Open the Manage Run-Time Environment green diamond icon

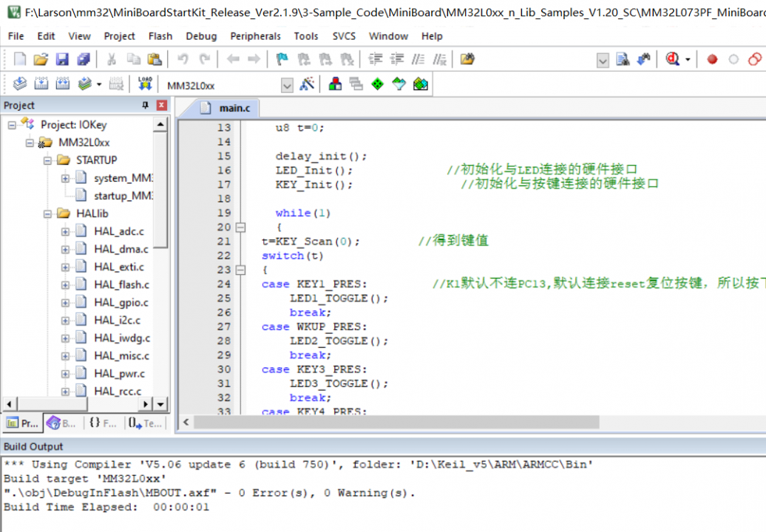pos(378,84)
